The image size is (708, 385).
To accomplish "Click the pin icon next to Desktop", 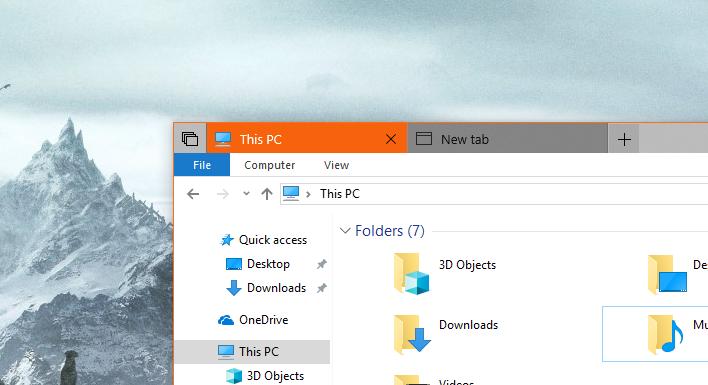I will 321,264.
